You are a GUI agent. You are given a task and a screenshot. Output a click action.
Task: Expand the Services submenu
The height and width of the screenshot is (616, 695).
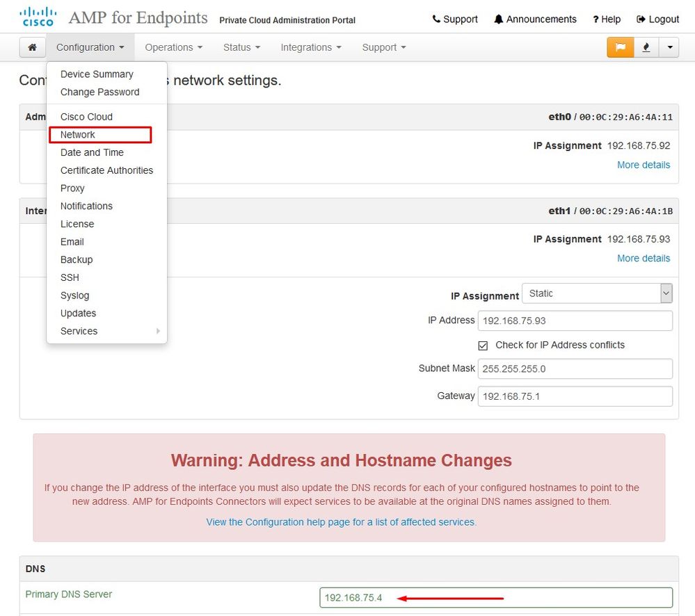coord(107,331)
